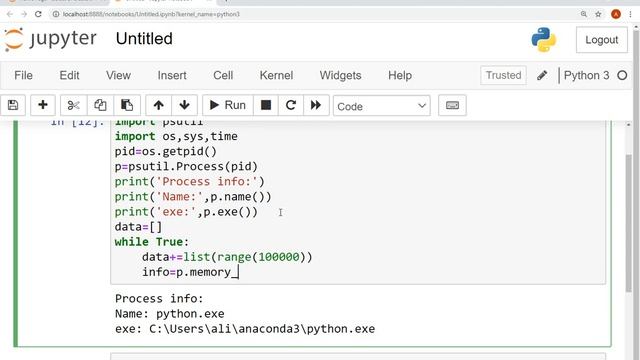Move selected cell up arrow
The height and width of the screenshot is (360, 640).
[x=159, y=105]
